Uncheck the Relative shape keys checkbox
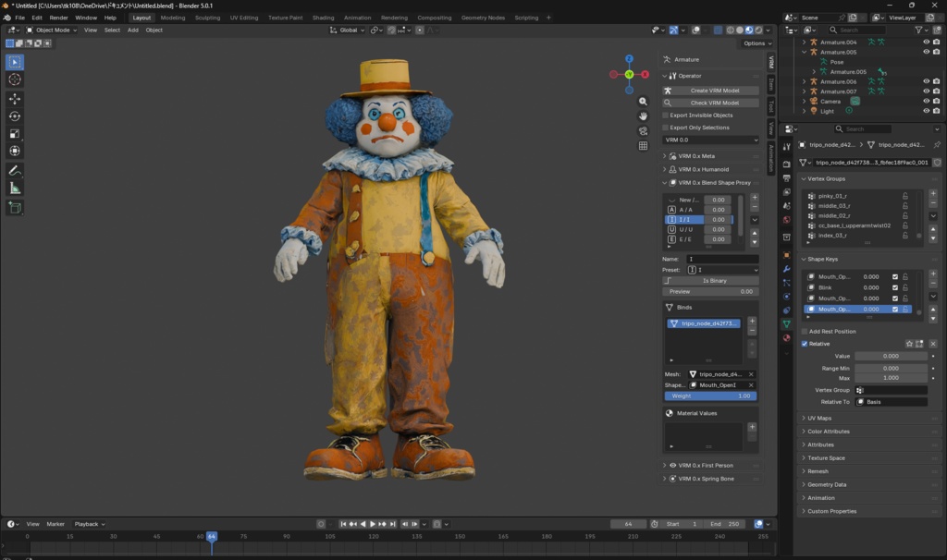This screenshot has width=947, height=560. pos(805,344)
